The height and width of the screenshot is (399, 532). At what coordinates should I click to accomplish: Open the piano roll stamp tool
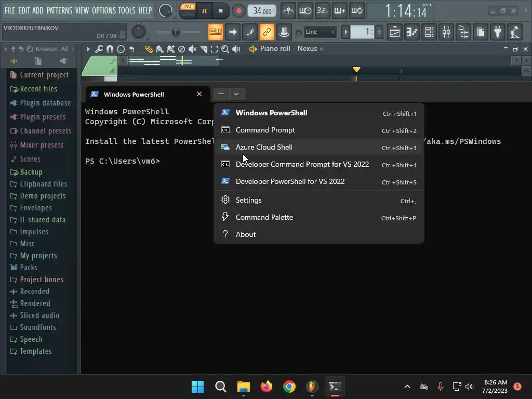pos(121,49)
